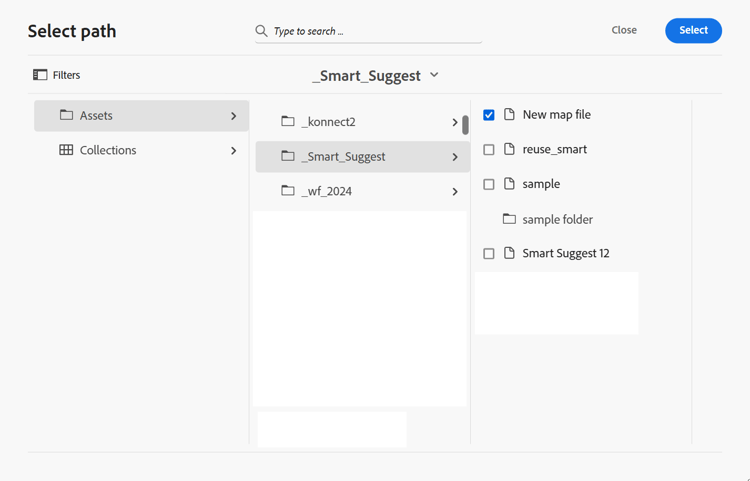The width and height of the screenshot is (750, 481).
Task: Expand the _konnect2 folder chevron
Action: pos(455,122)
